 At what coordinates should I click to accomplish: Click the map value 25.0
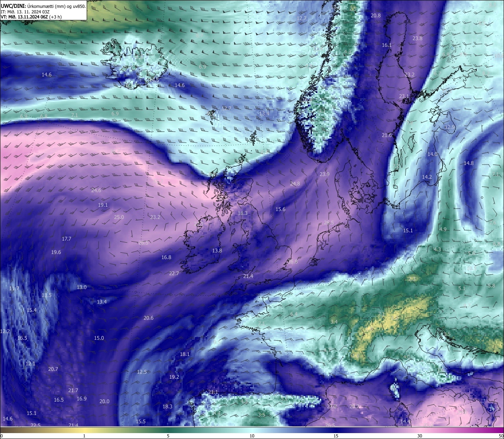pyautogui.click(x=119, y=217)
